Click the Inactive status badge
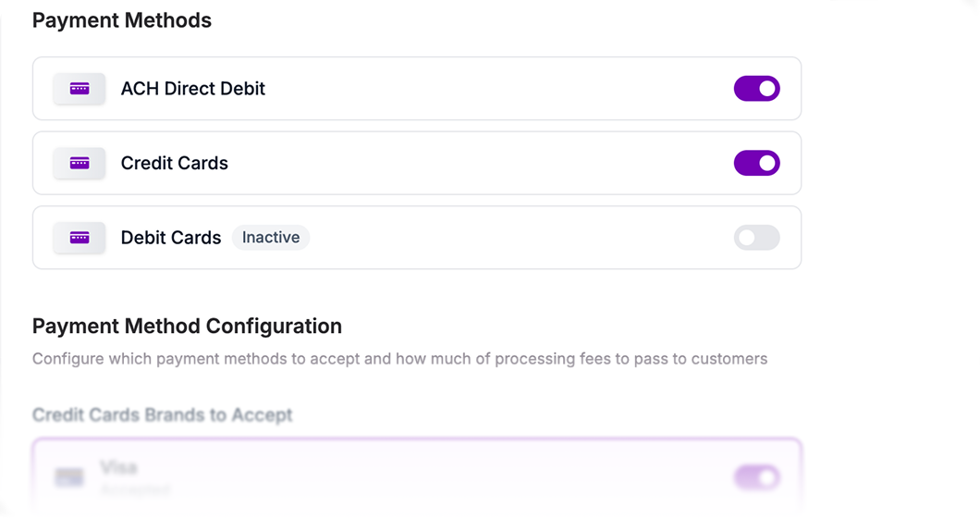980x519 pixels. click(x=271, y=238)
